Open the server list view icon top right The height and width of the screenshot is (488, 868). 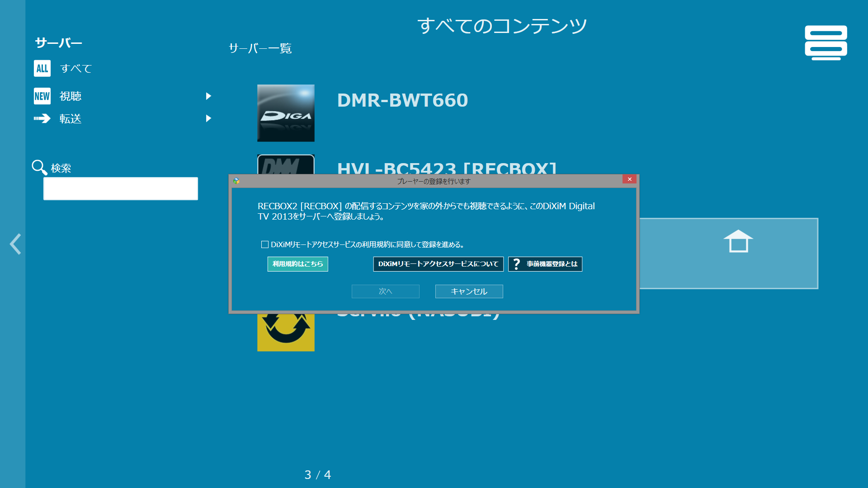tap(826, 43)
